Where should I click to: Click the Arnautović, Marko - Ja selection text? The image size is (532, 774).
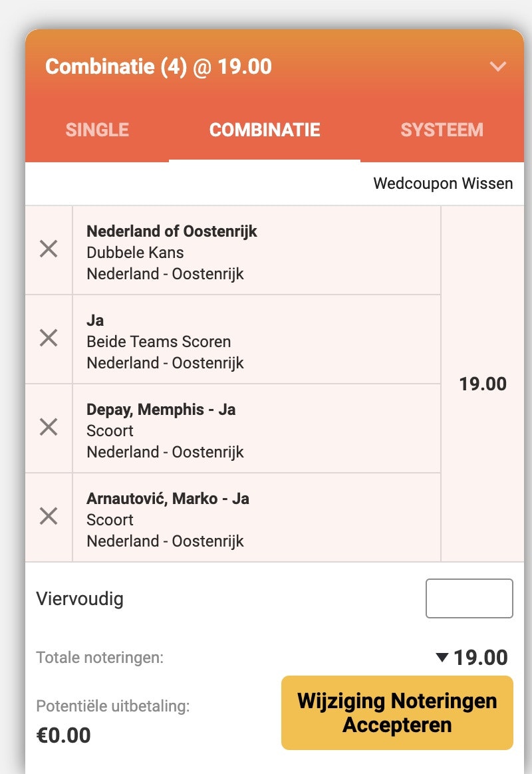(168, 499)
